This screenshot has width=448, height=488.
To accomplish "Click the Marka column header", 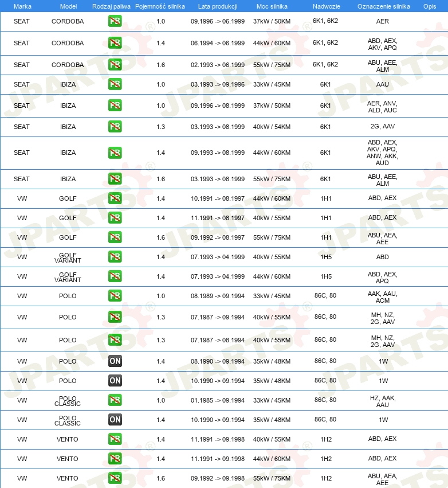I will (22, 6).
